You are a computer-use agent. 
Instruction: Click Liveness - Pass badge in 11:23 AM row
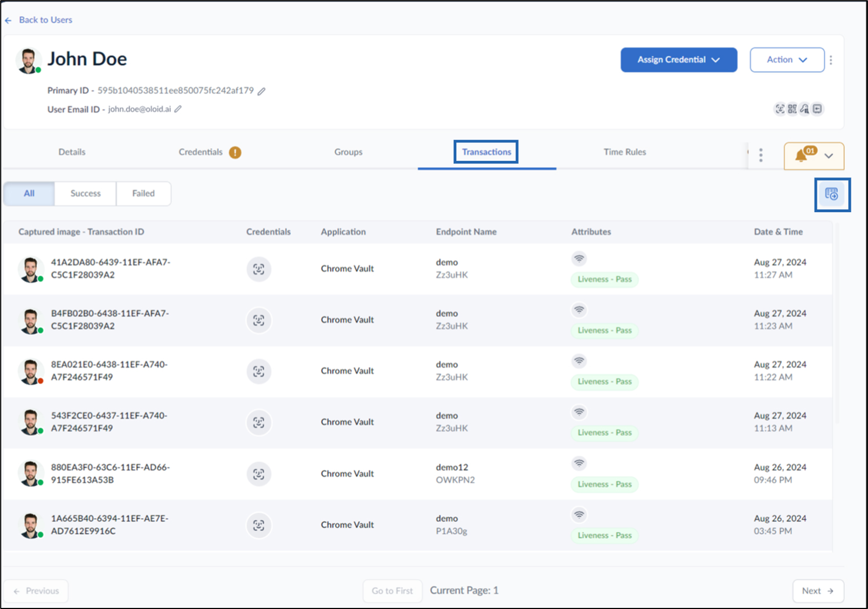(604, 331)
